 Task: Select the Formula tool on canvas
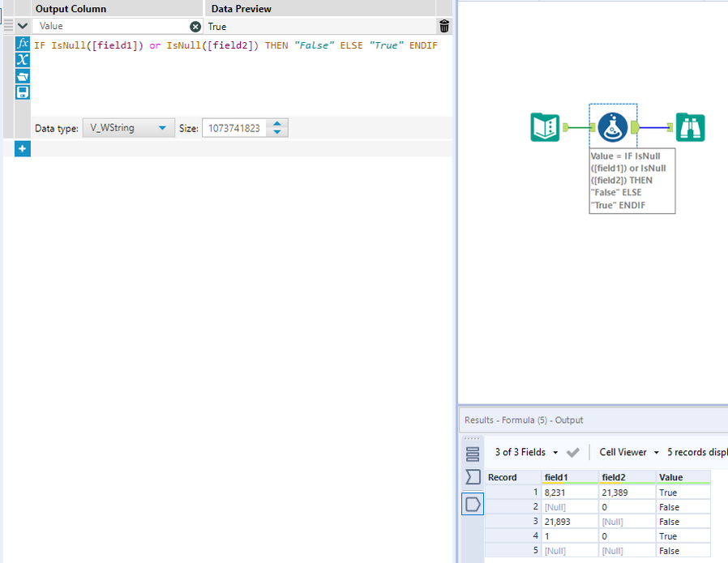click(x=613, y=127)
